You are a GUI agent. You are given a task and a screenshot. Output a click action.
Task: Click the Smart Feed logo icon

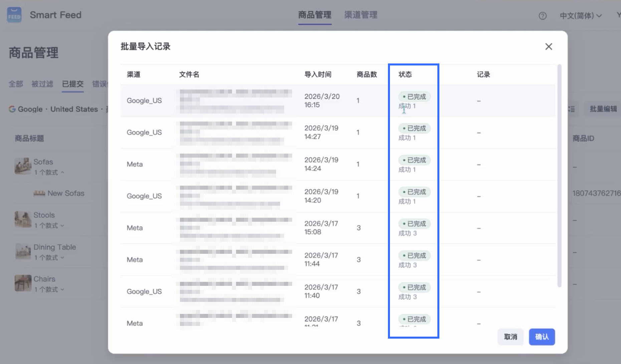click(14, 15)
